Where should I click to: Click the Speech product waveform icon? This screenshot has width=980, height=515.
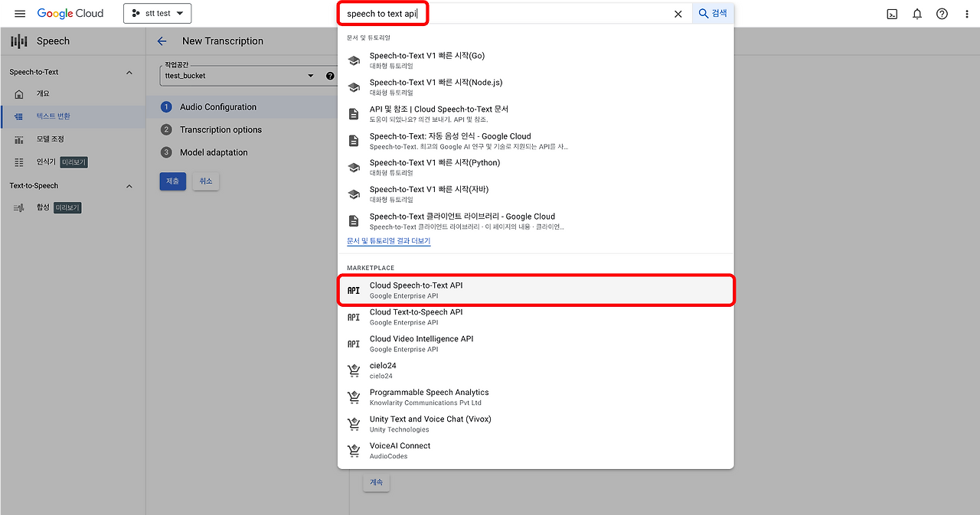tap(19, 41)
